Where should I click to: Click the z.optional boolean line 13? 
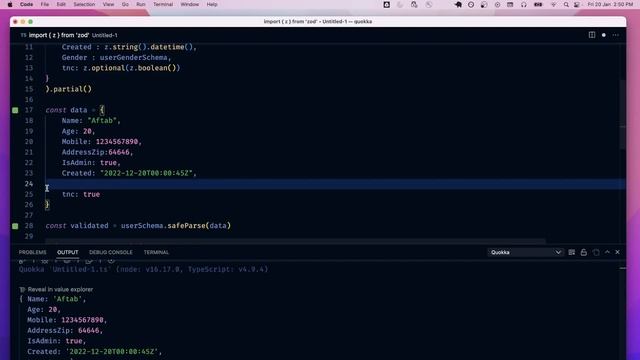[121, 68]
